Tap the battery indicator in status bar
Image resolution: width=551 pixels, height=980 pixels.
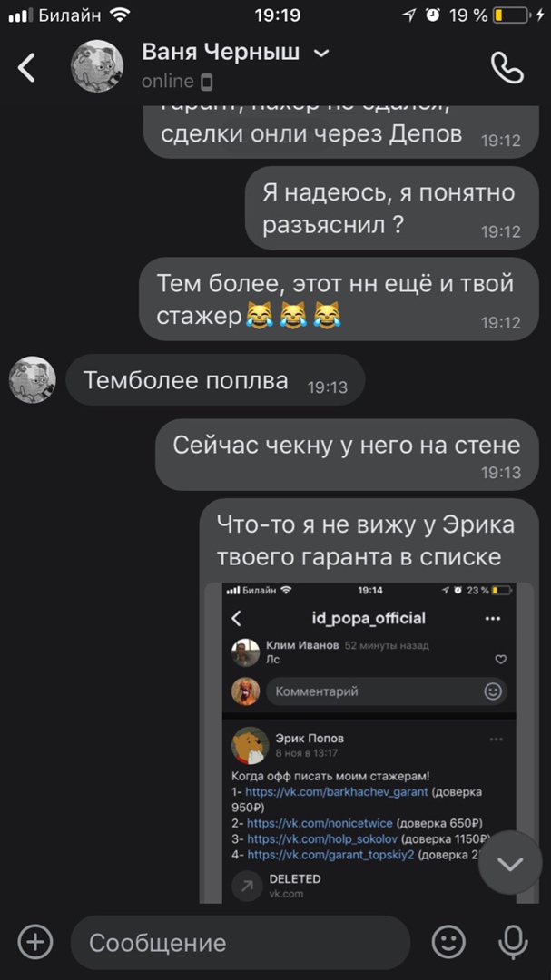pyautogui.click(x=510, y=15)
